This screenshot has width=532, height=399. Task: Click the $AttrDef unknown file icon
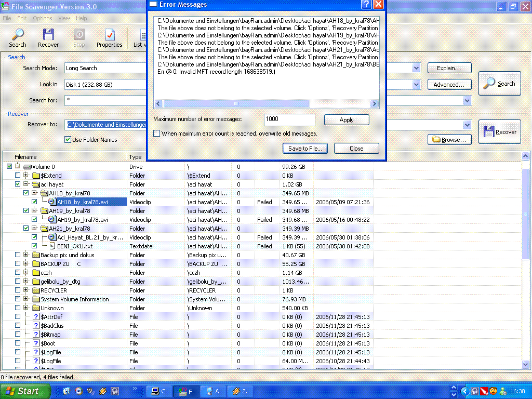[36, 316]
